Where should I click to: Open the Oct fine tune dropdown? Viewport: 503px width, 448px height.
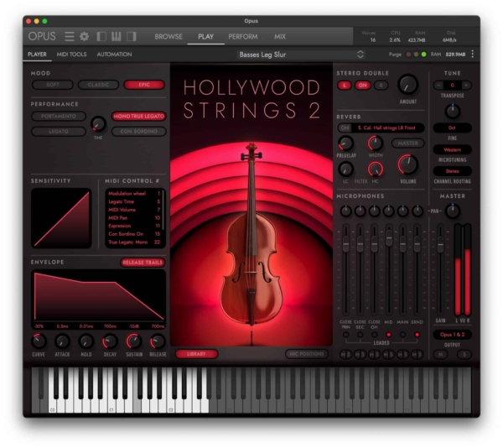coord(452,128)
